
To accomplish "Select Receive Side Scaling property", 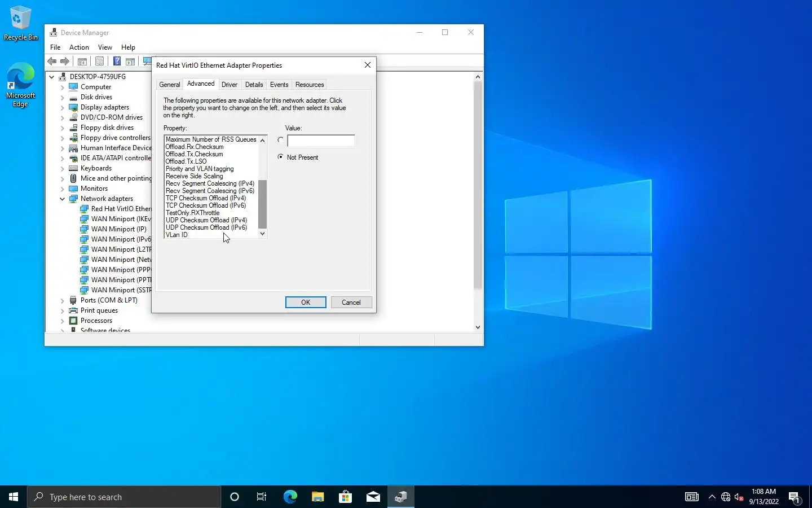I will (195, 176).
